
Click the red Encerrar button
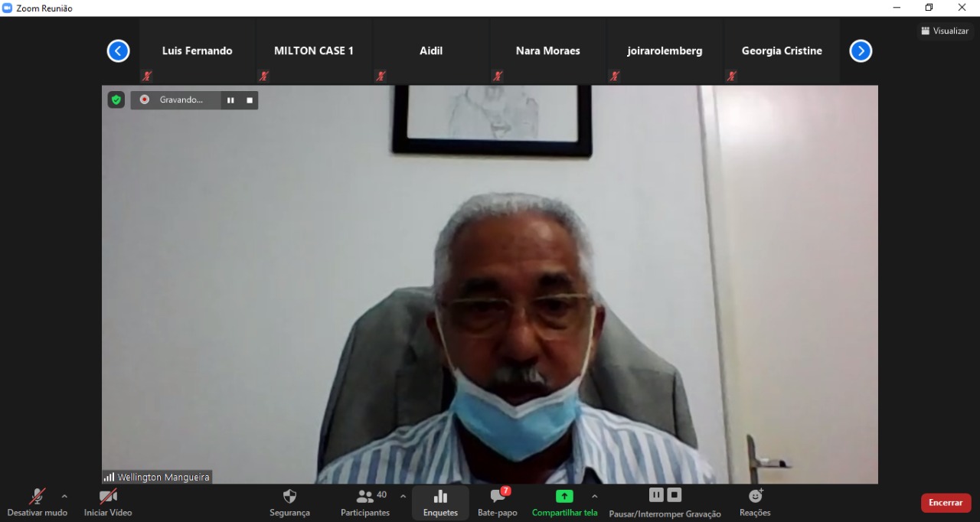[946, 503]
